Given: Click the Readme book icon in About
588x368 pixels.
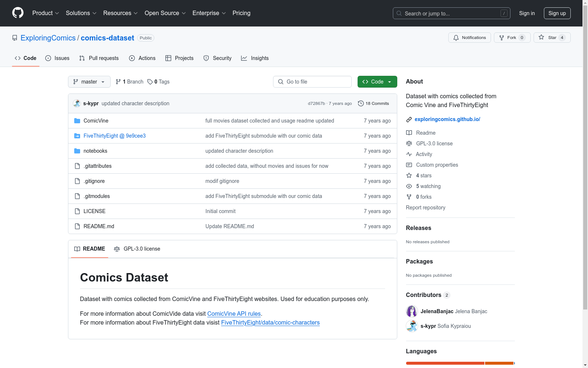Looking at the screenshot, I should 409,133.
